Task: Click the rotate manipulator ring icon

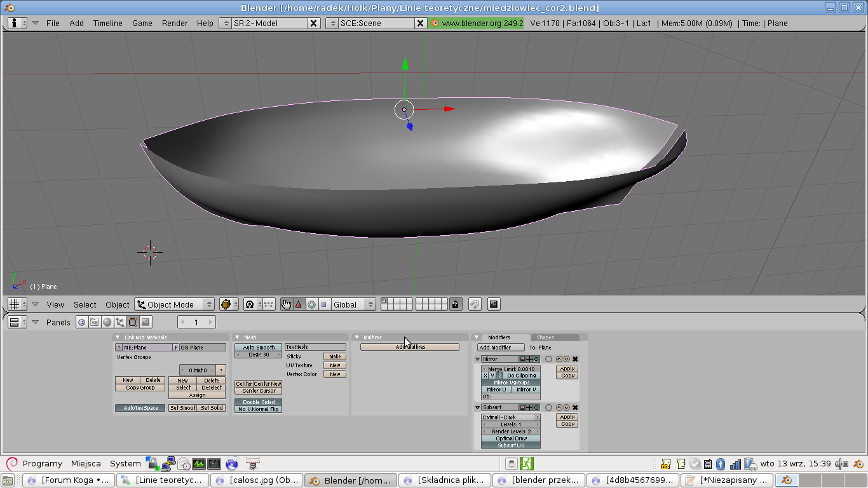Action: coord(311,304)
